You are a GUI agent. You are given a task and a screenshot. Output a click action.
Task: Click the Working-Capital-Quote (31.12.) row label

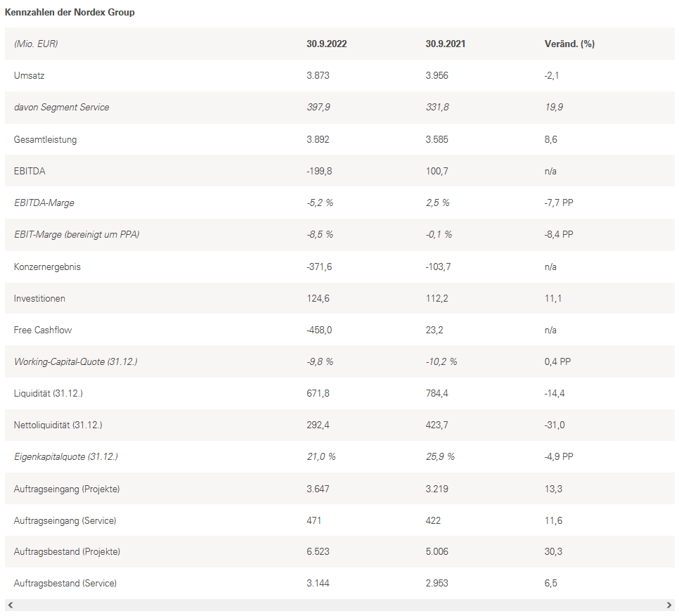[76, 361]
